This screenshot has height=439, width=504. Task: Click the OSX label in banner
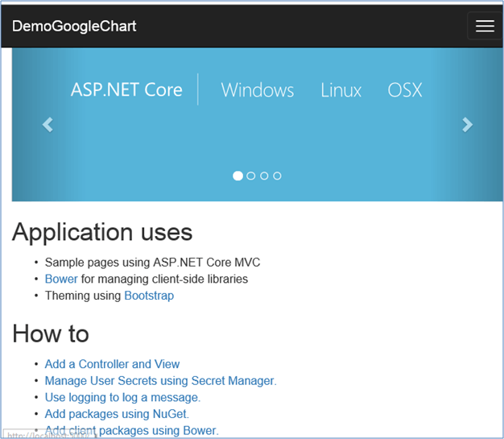tap(404, 89)
